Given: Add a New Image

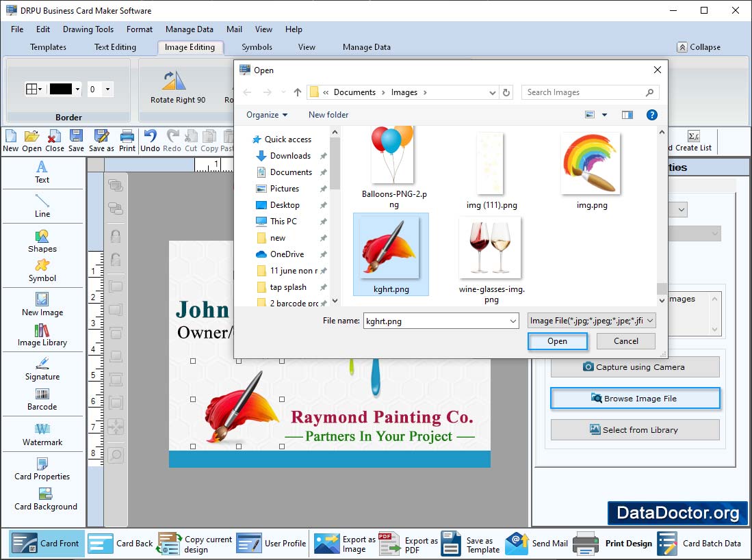Looking at the screenshot, I should tap(42, 305).
